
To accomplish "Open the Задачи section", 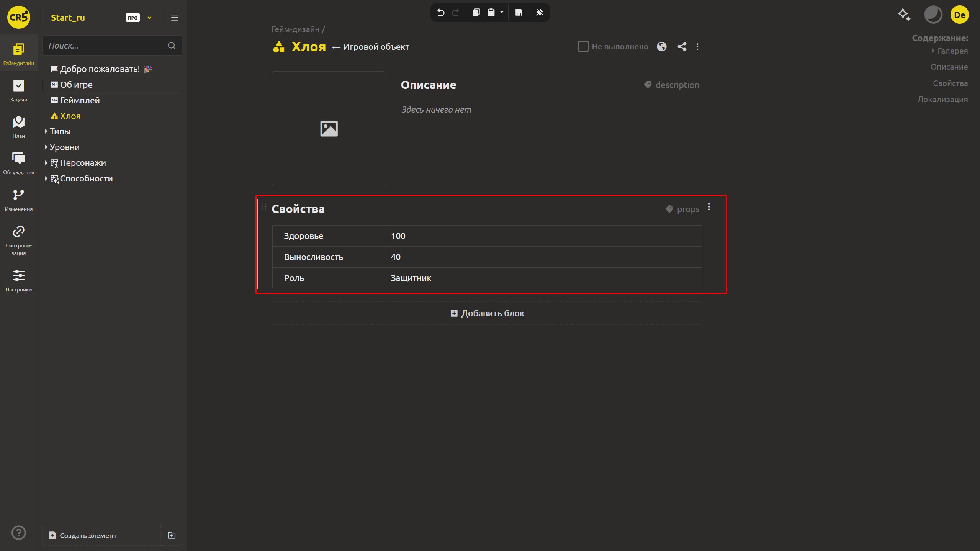I will [18, 90].
